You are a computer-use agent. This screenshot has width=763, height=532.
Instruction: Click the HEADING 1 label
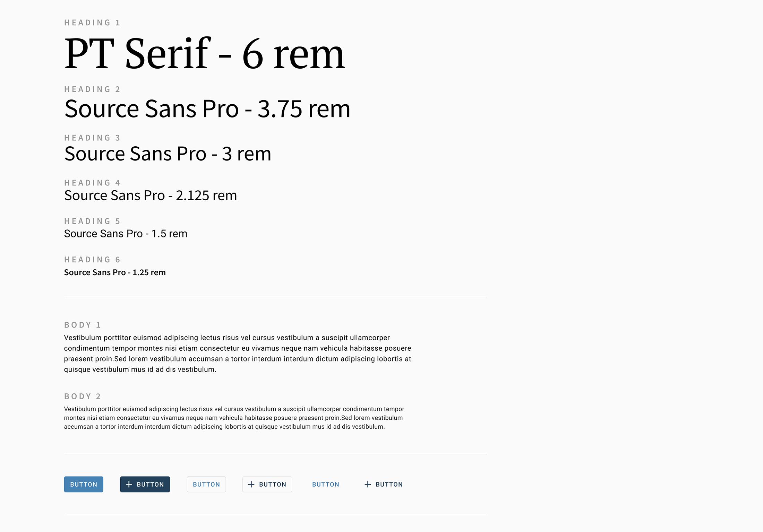coord(92,23)
